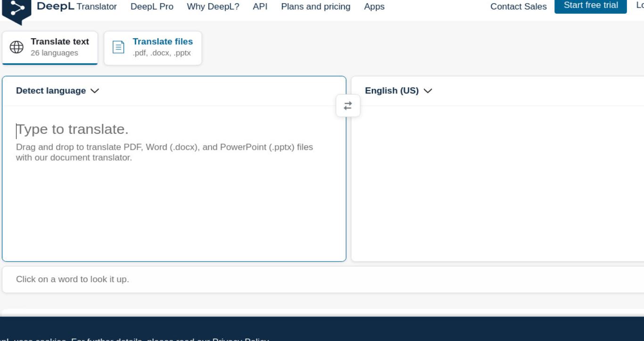This screenshot has width=644, height=341.
Task: Open the English (US) target language dropdown
Action: pyautogui.click(x=398, y=91)
